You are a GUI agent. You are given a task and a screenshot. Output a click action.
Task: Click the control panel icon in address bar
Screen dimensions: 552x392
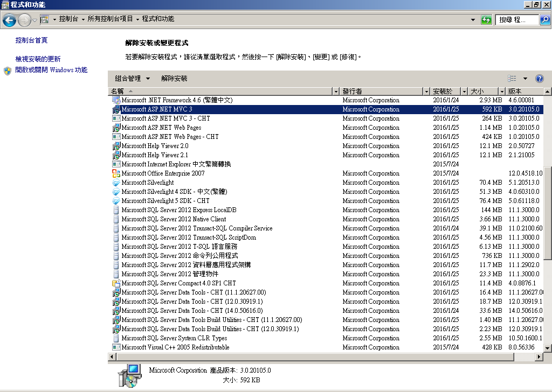tap(44, 19)
